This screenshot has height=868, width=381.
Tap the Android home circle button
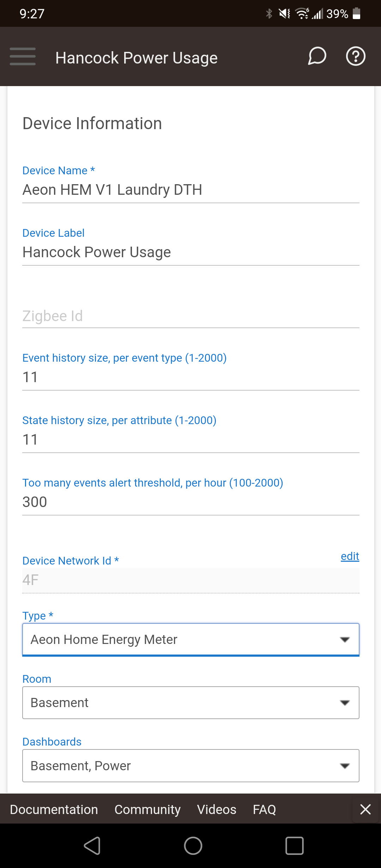(x=193, y=846)
